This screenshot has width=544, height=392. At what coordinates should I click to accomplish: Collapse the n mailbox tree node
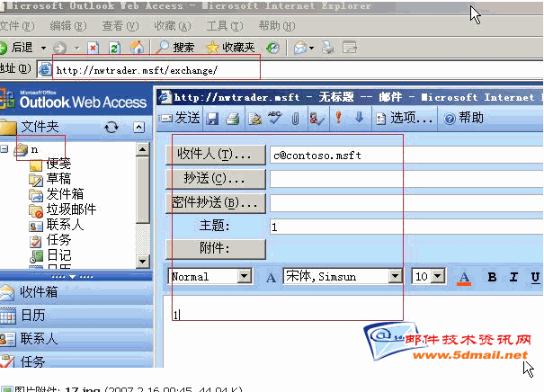6,149
